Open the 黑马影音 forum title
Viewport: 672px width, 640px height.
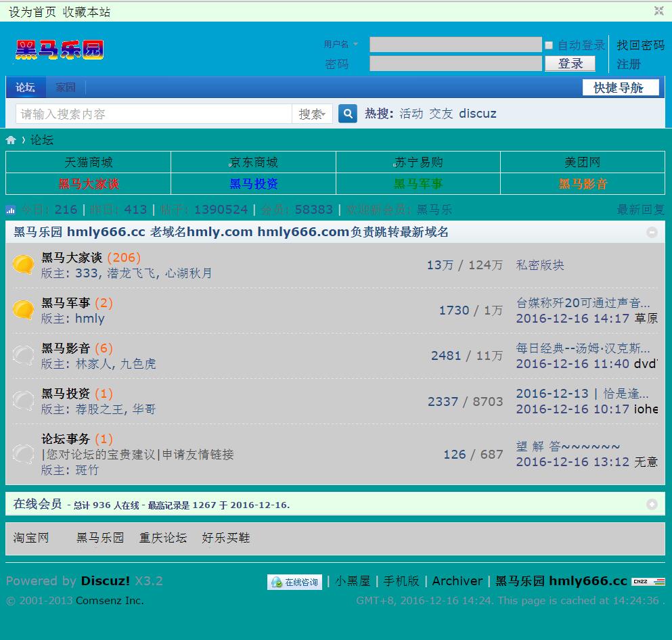(66, 348)
